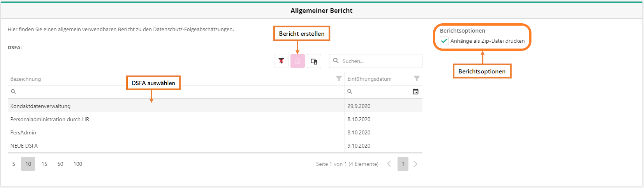Screen dimensions: 644x188
Task: Go to the previous page arrow
Action: (x=389, y=164)
